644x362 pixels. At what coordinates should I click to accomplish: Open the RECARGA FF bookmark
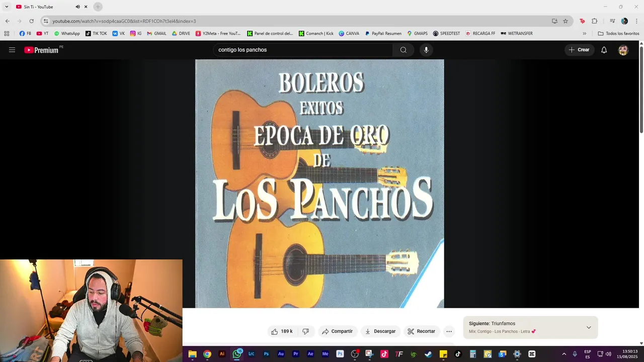pyautogui.click(x=480, y=34)
